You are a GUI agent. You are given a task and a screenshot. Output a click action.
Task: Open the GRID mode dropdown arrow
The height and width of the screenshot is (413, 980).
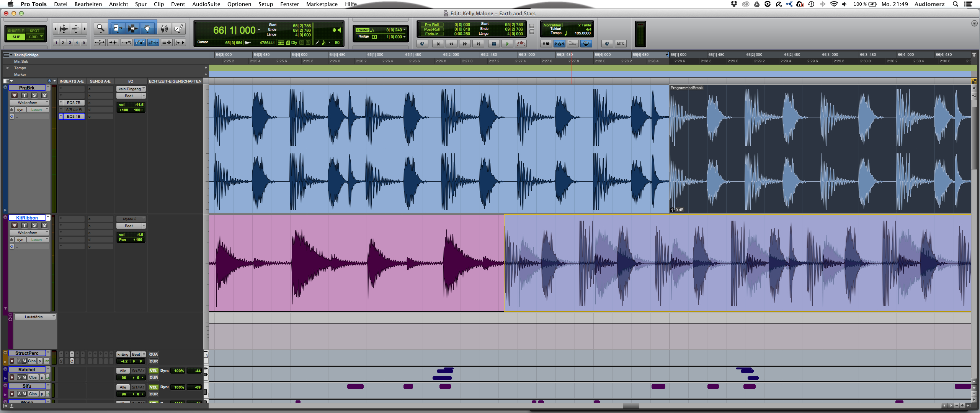[42, 37]
